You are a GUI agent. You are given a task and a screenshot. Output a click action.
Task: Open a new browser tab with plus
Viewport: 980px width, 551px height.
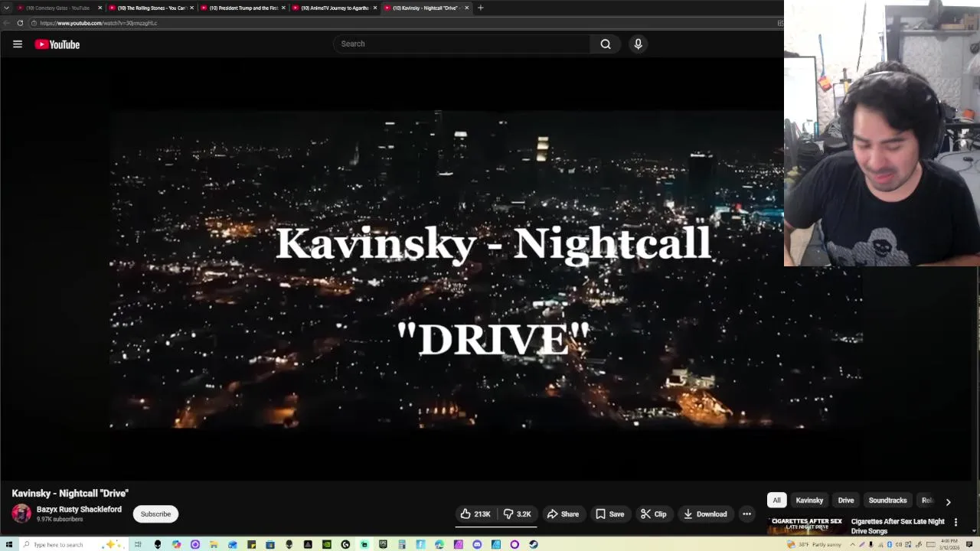coord(481,8)
